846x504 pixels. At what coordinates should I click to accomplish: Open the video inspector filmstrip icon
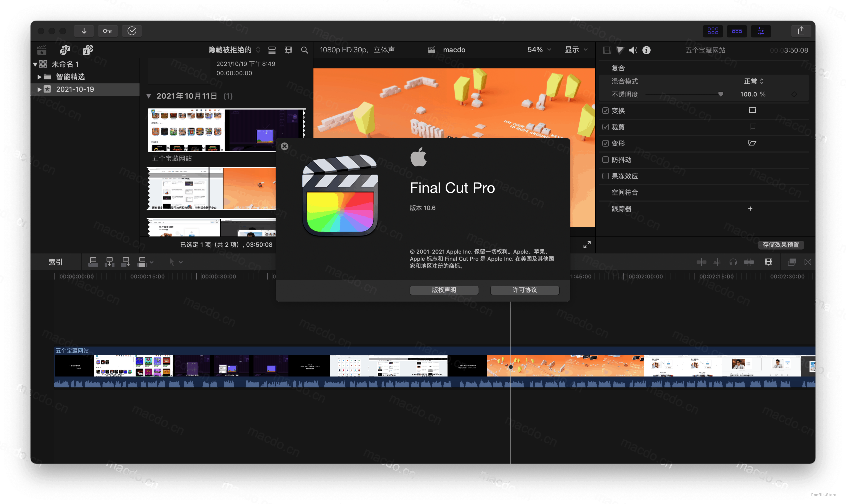click(x=607, y=50)
